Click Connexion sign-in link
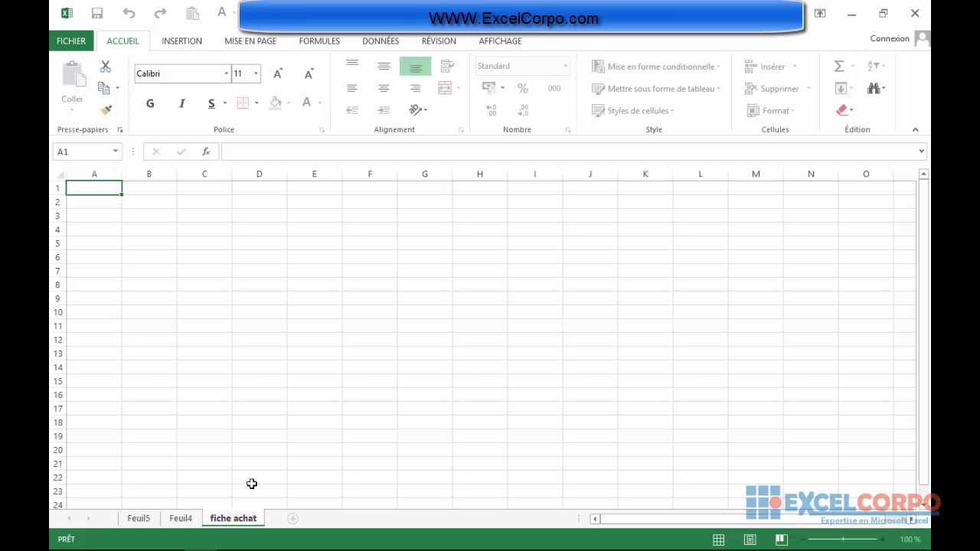The height and width of the screenshot is (551, 980). pos(890,38)
